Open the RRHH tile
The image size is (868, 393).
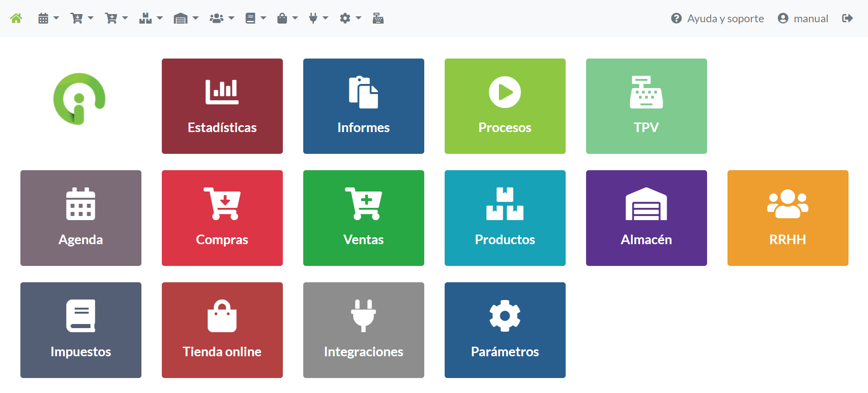pyautogui.click(x=788, y=218)
